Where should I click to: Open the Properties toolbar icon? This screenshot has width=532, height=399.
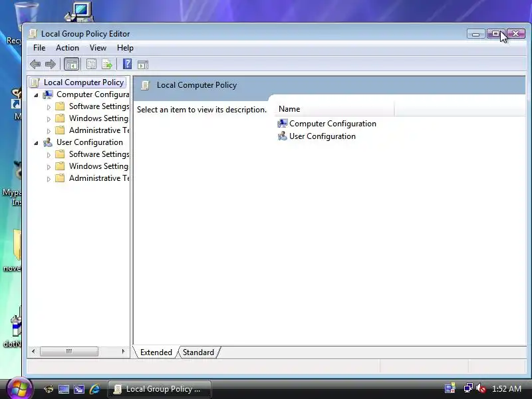[x=91, y=64]
